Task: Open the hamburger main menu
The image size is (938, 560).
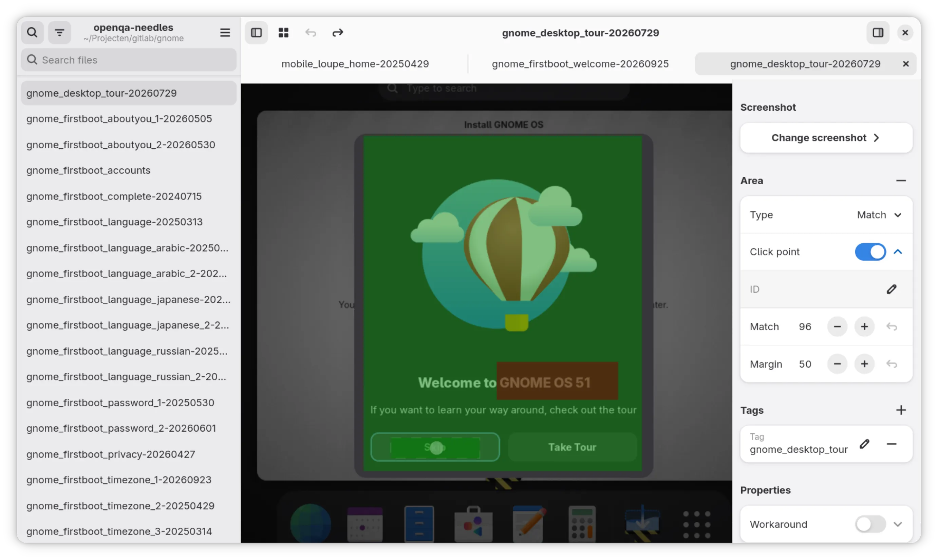Action: click(225, 33)
